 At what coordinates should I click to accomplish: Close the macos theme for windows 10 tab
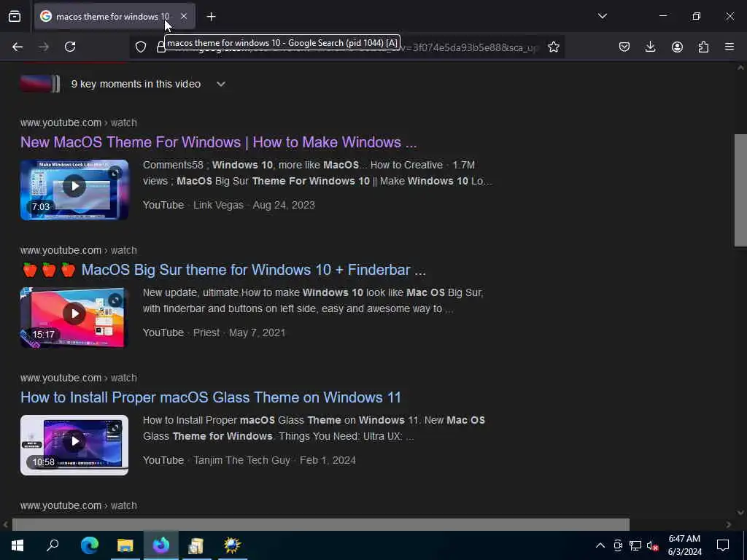point(184,16)
